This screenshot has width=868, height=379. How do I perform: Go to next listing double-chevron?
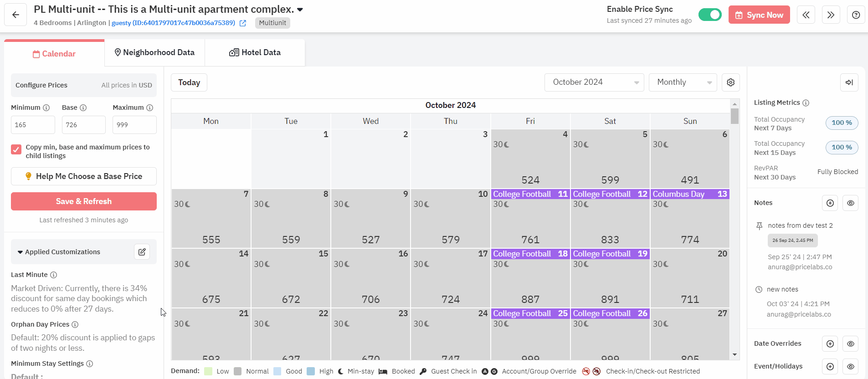click(831, 15)
